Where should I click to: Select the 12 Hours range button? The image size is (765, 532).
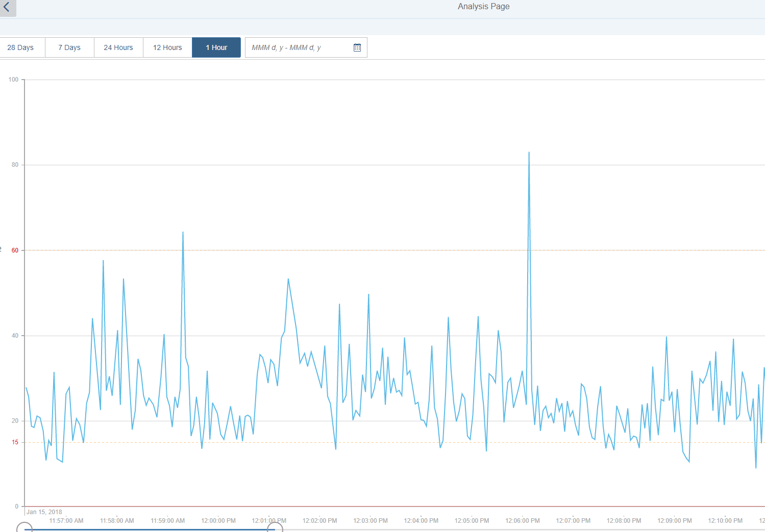(x=167, y=47)
